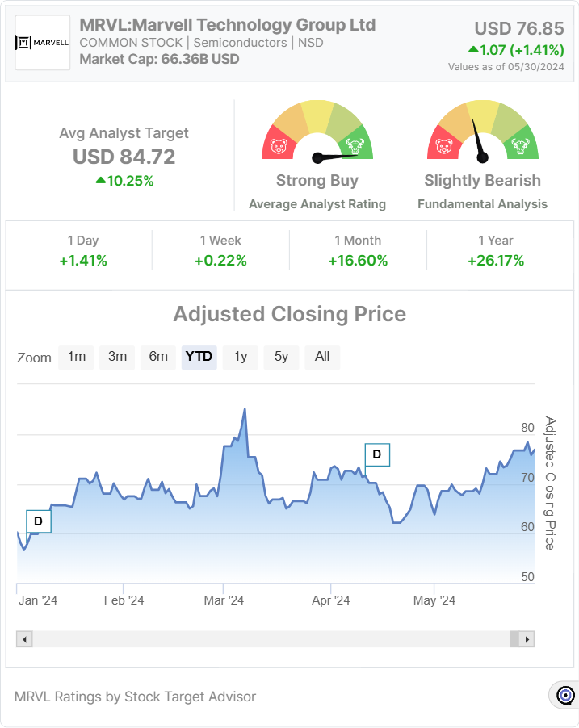Click the bear icon on analyst rating gauge
The image size is (579, 728).
279,147
